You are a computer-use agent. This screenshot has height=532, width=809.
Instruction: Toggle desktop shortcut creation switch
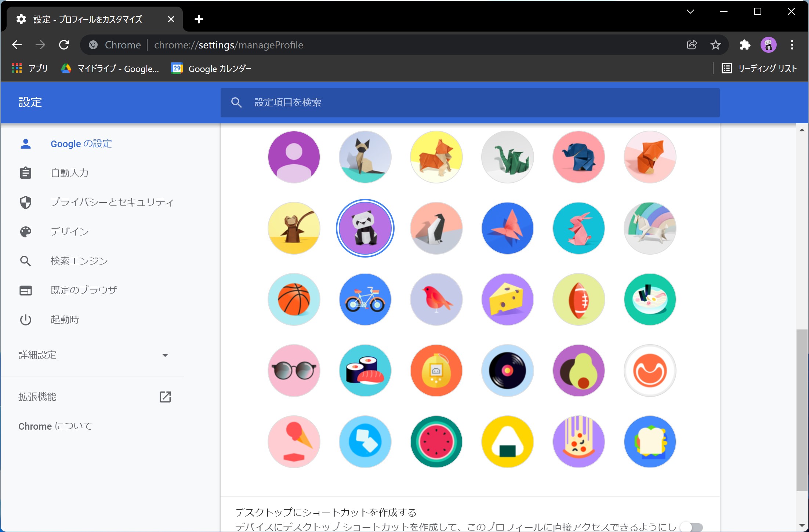click(692, 527)
